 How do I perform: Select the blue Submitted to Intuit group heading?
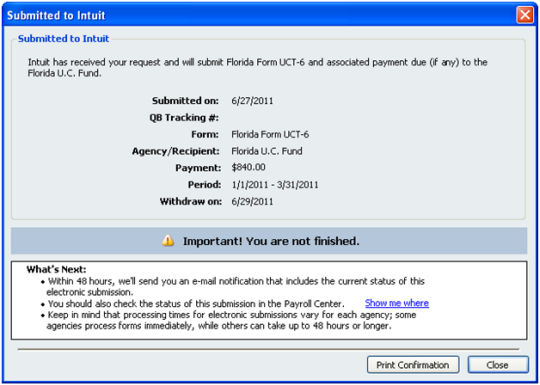(x=63, y=39)
